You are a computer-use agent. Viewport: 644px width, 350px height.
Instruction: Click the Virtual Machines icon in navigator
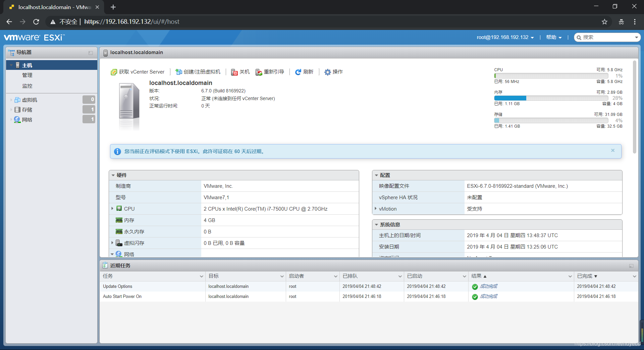point(17,100)
